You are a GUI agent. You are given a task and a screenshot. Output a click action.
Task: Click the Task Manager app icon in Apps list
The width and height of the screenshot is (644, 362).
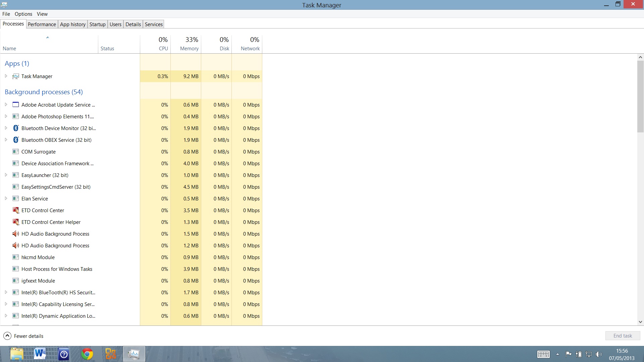pos(15,76)
